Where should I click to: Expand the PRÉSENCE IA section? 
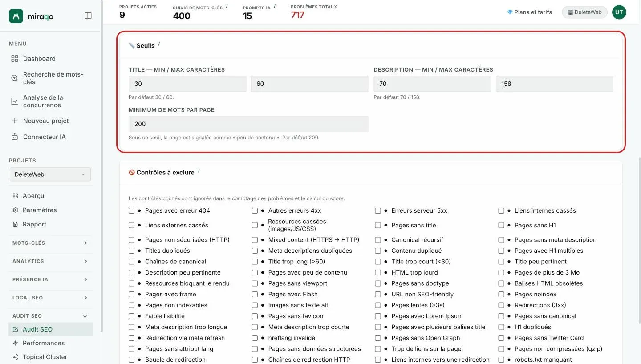click(x=50, y=279)
